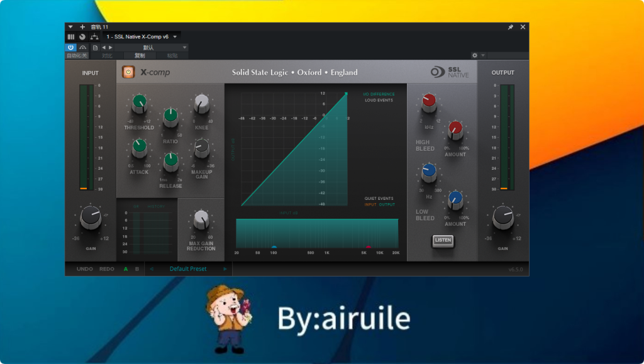This screenshot has width=644, height=364.
Task: Open the SSL Native X-Comp v6 plugin dropdown
Action: coord(142,37)
